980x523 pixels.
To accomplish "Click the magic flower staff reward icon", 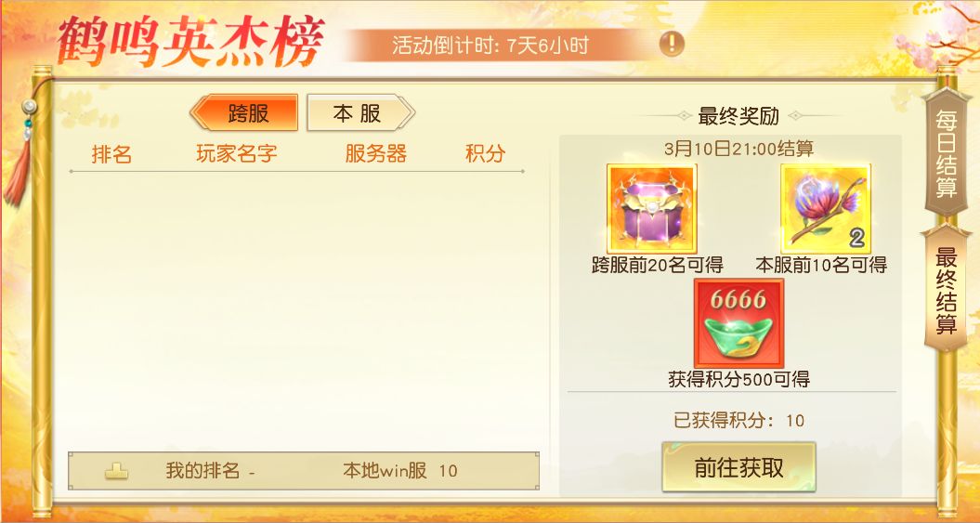I will [x=826, y=209].
